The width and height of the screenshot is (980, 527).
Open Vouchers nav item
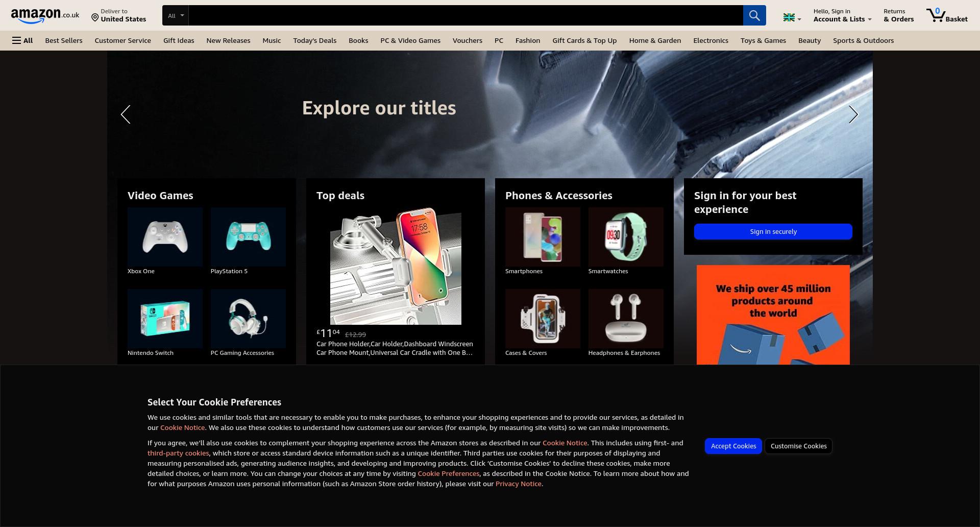[467, 40]
